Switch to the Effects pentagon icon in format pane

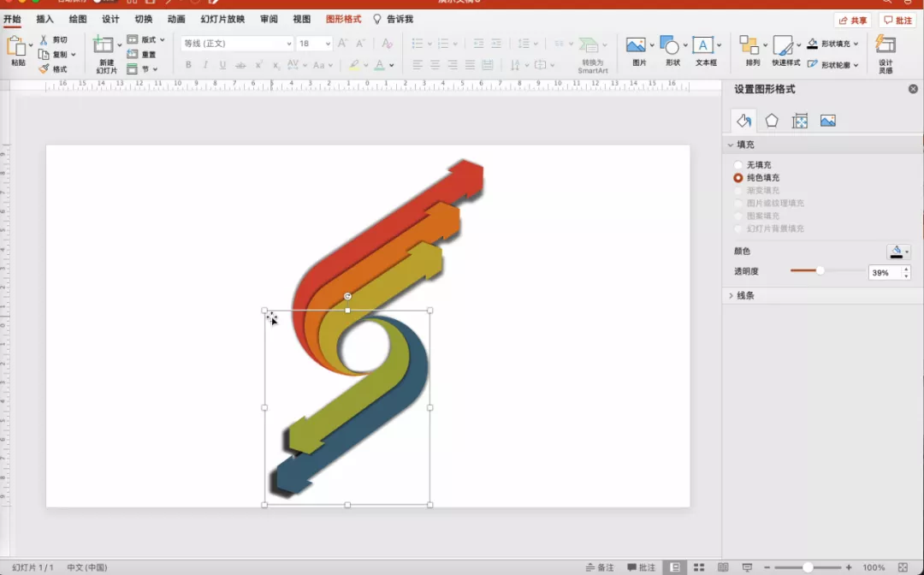772,121
